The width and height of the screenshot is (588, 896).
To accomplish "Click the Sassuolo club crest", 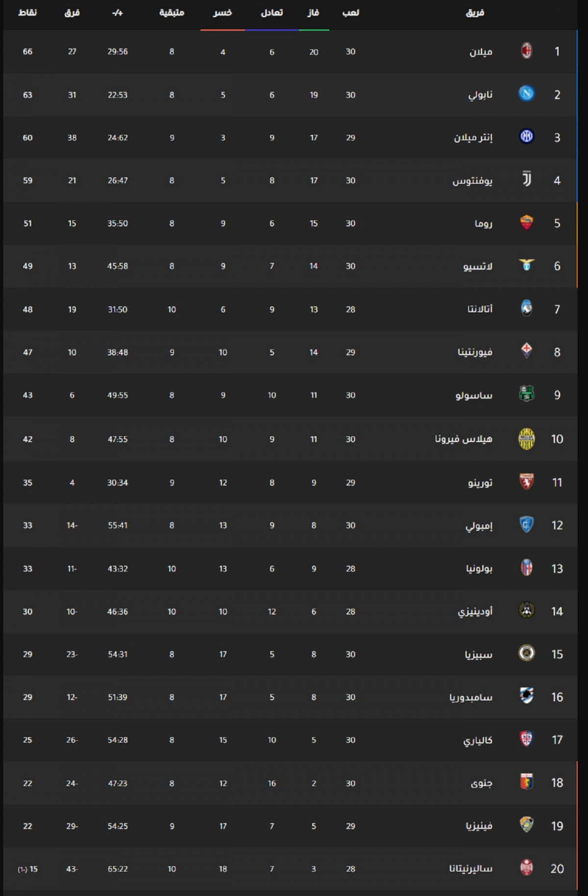I will [526, 394].
